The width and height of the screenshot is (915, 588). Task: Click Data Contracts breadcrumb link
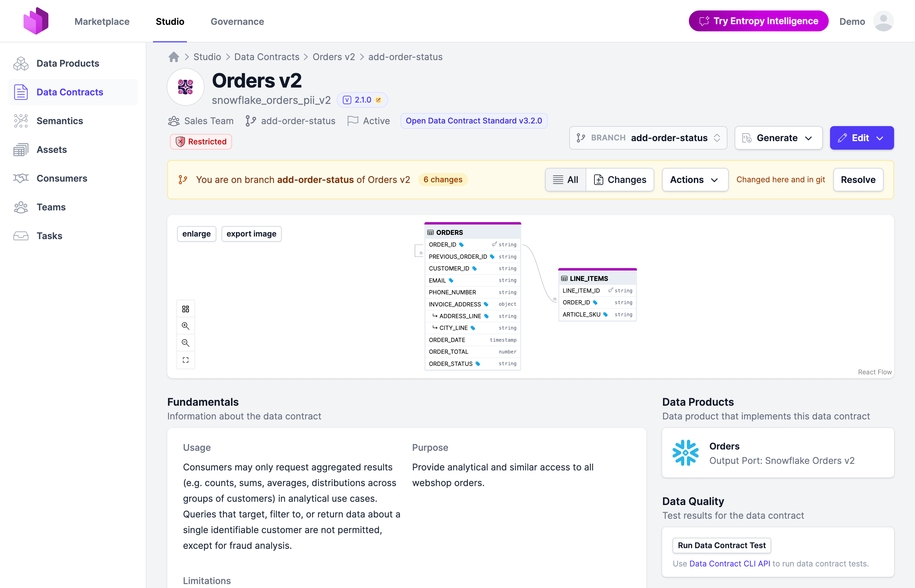pos(267,57)
